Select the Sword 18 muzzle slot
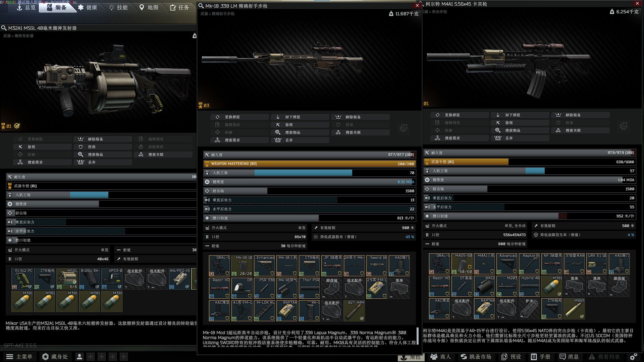Image resolution: width=644 pixels, height=362 pixels. pyautogui.click(x=377, y=265)
